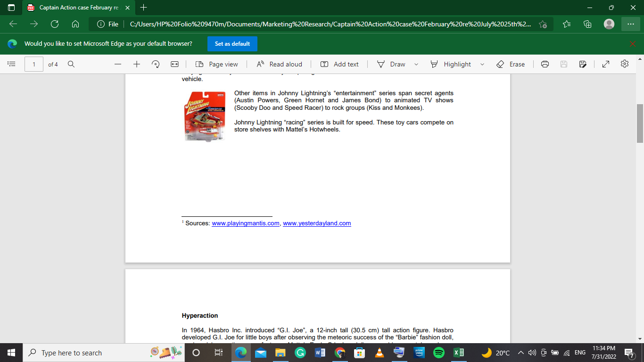
Task: Expand the Draw options dropdown
Action: 416,64
